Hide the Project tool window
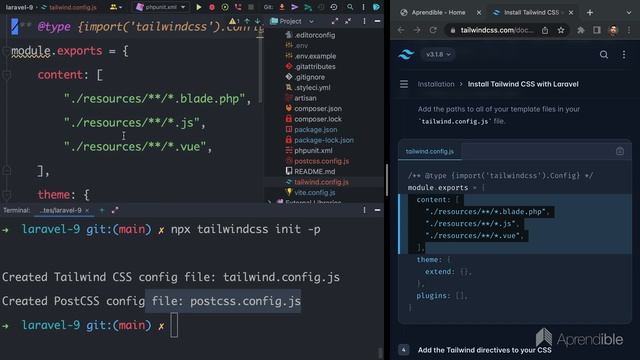Viewport: 640px width, 360px height. pos(377,21)
